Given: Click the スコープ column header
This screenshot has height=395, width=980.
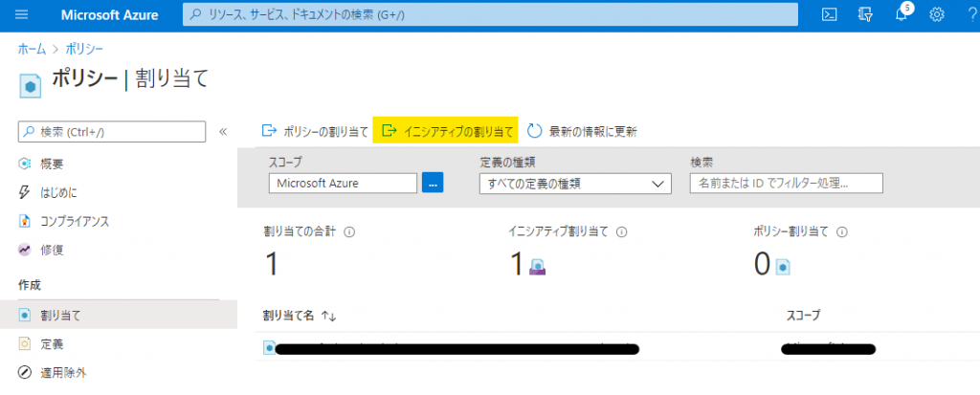Looking at the screenshot, I should (x=803, y=316).
